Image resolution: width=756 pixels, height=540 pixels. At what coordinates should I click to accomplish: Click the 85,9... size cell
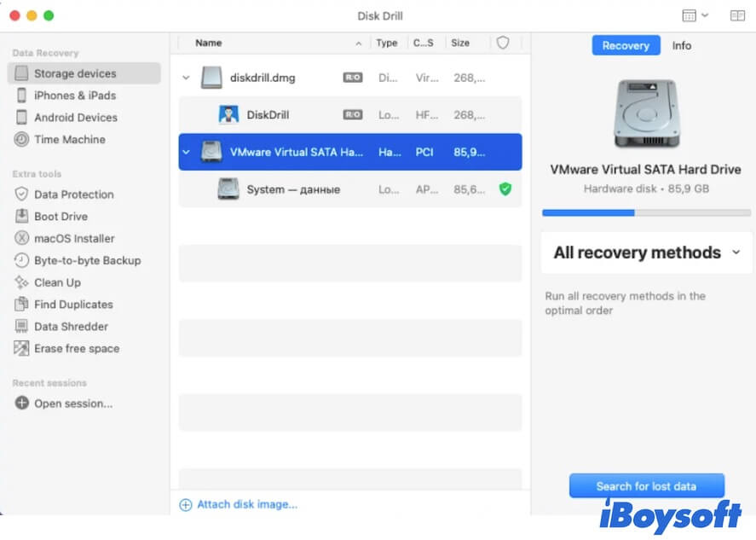coord(469,152)
